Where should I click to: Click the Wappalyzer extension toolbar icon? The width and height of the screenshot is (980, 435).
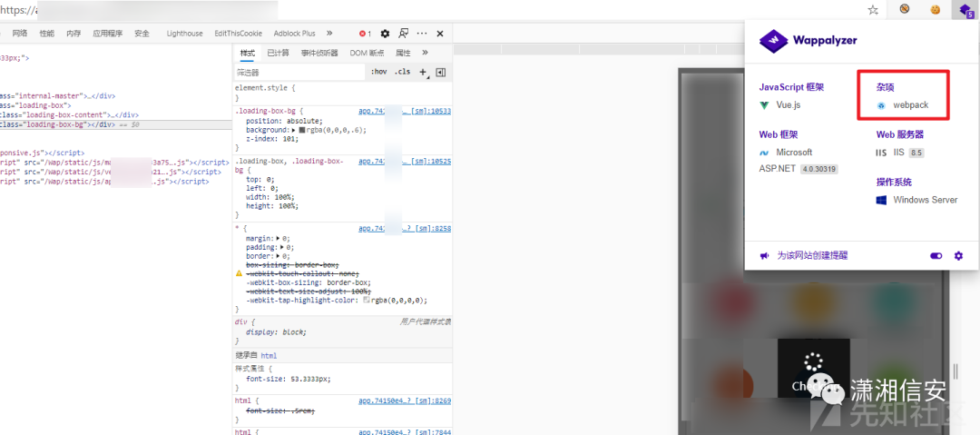coord(965,9)
